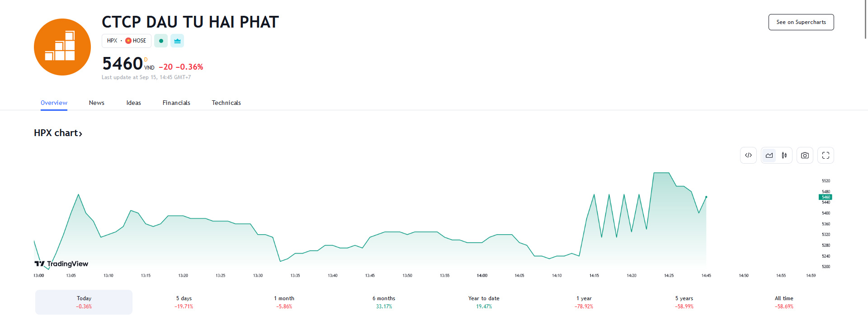The width and height of the screenshot is (868, 335).
Task: Expand the HPX chart section heading
Action: coord(58,133)
